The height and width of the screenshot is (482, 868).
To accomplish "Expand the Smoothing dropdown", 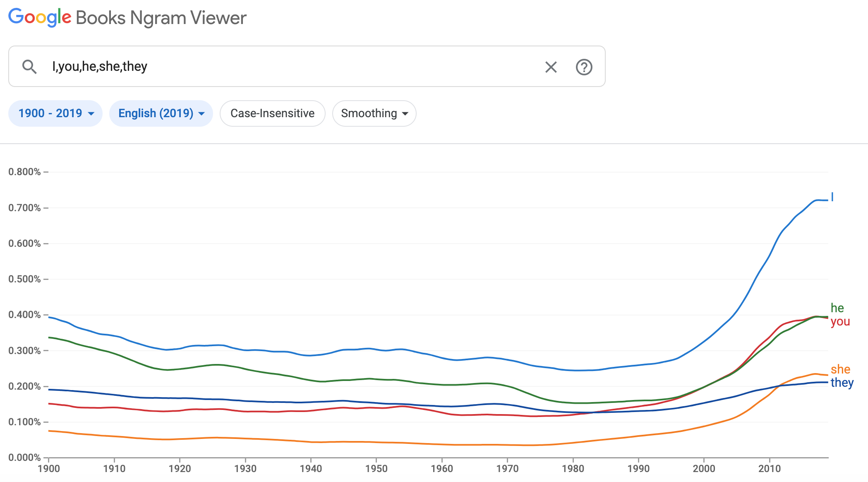I will [374, 113].
